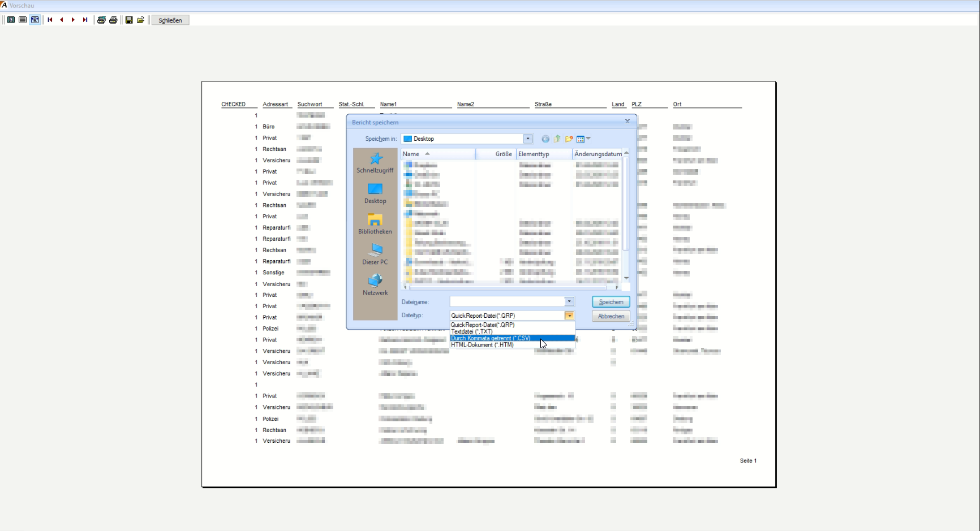
Task: Choose HTML-Dokument (*.HTM) file type
Action: pyautogui.click(x=512, y=345)
